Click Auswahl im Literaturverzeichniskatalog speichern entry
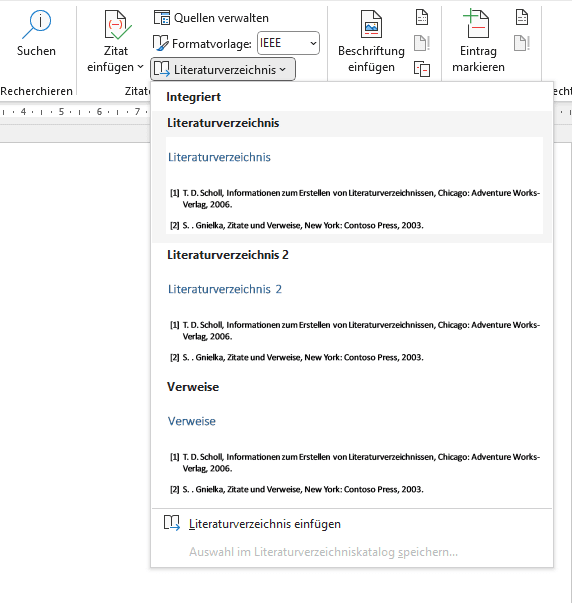This screenshot has height=603, width=572. coord(352,552)
